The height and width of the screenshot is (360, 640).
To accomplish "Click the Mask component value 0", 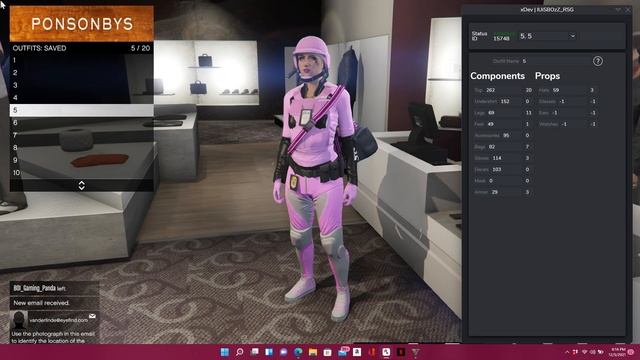I will (491, 181).
